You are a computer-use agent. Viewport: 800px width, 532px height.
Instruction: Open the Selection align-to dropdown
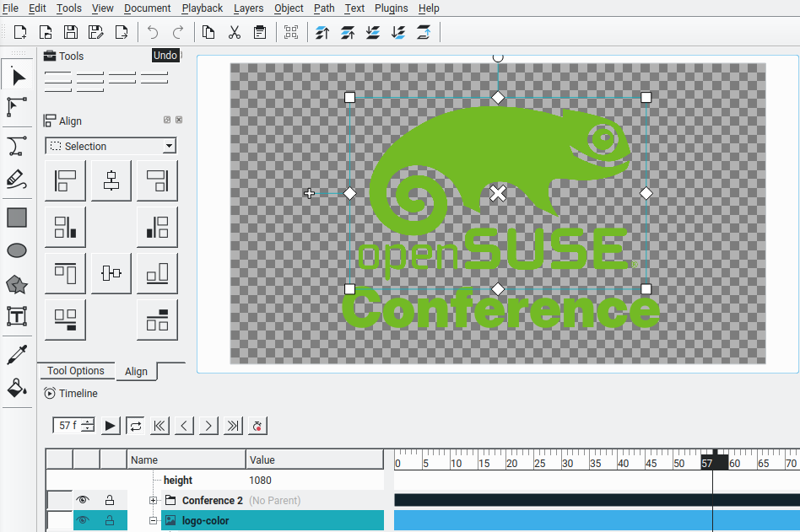(111, 146)
